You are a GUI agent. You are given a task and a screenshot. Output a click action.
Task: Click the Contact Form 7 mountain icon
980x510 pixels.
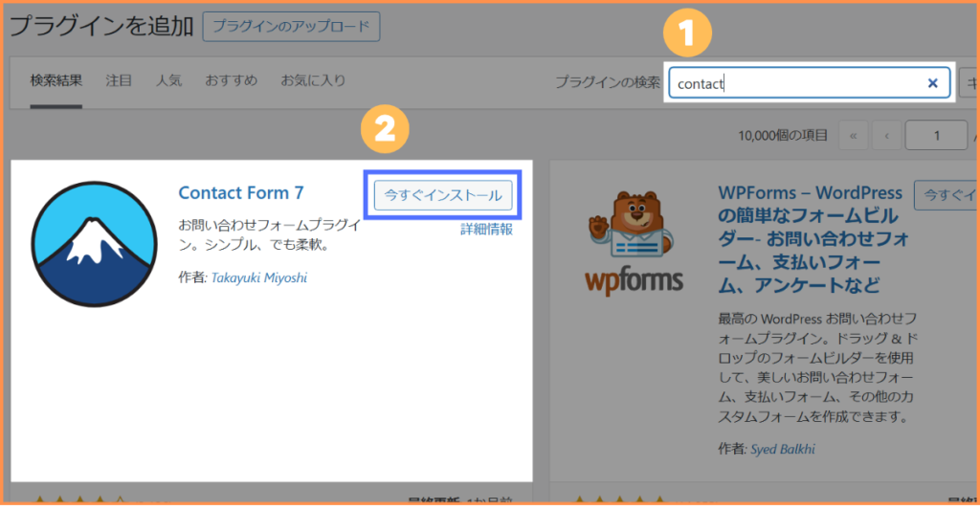[x=95, y=244]
